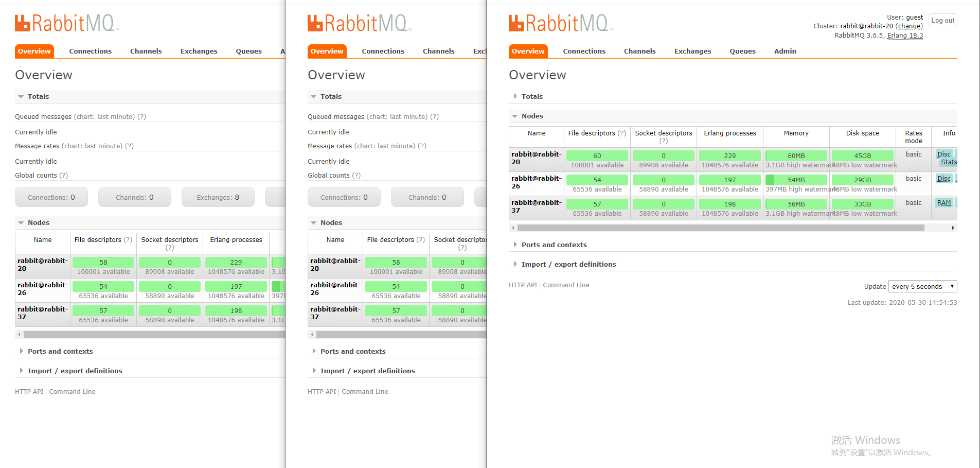Click Connections: 0 button in middle window
The width and height of the screenshot is (980, 468).
click(x=344, y=197)
